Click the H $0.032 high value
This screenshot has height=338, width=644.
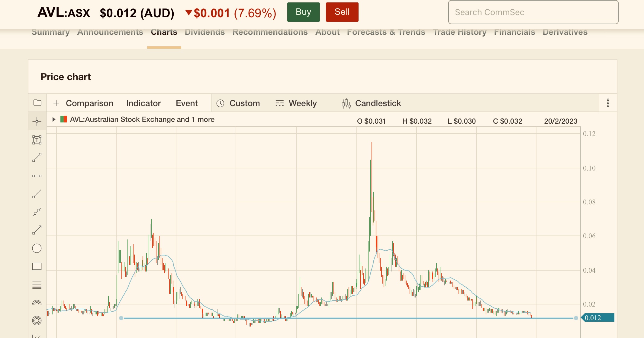click(417, 121)
